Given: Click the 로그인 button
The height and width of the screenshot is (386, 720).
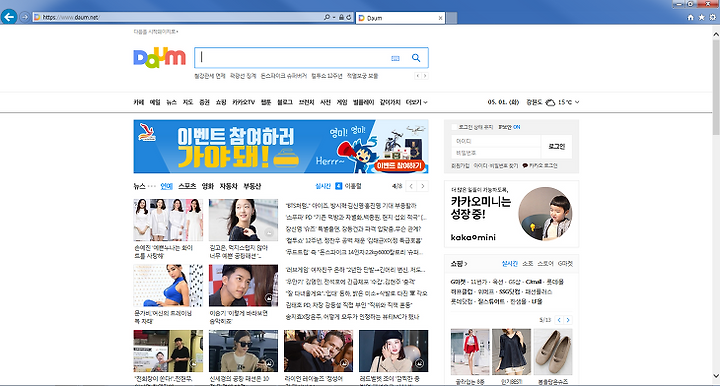Looking at the screenshot, I should pos(557,146).
